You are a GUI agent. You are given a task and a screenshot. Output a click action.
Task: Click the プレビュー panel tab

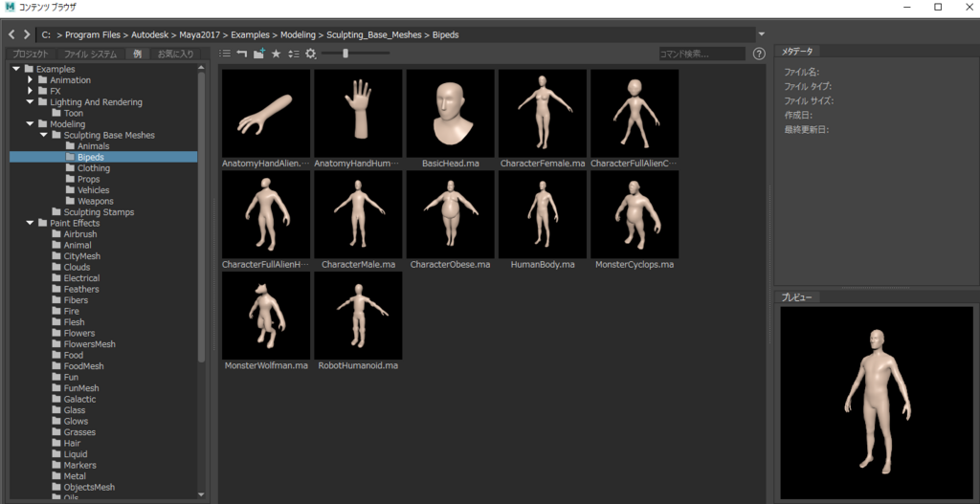point(797,297)
